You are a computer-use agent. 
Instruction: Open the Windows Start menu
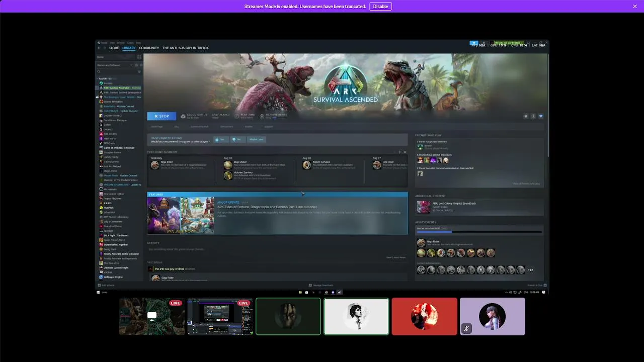(x=99, y=292)
